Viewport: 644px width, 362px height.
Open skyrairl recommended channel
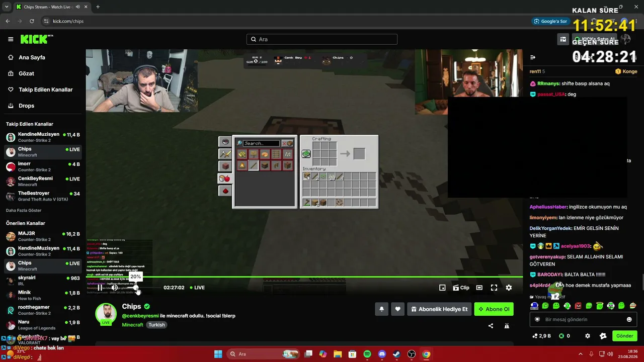pyautogui.click(x=43, y=281)
